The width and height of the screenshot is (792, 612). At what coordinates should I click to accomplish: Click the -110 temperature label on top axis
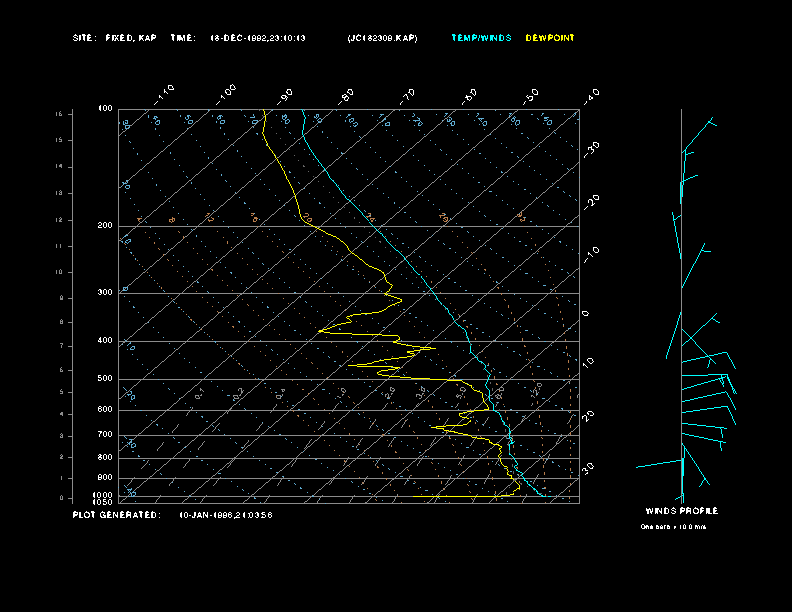tap(166, 93)
